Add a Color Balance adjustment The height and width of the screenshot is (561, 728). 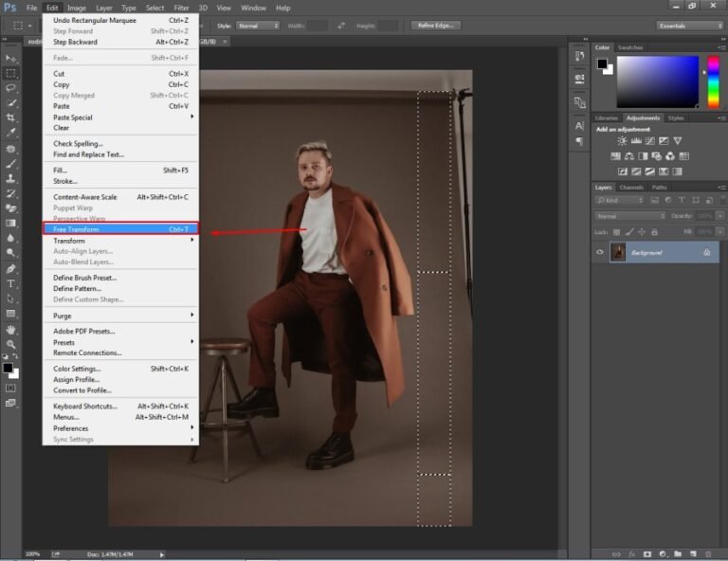629,156
